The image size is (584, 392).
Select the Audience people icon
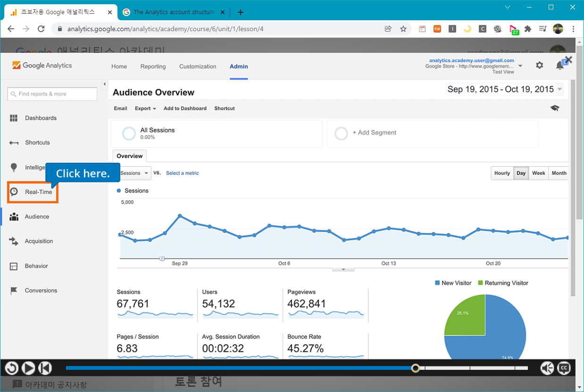[14, 217]
